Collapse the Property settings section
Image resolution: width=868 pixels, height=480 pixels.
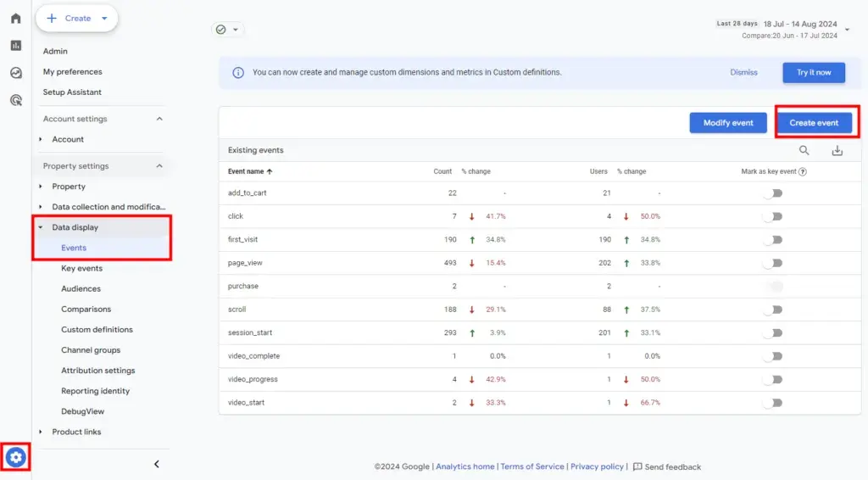159,166
